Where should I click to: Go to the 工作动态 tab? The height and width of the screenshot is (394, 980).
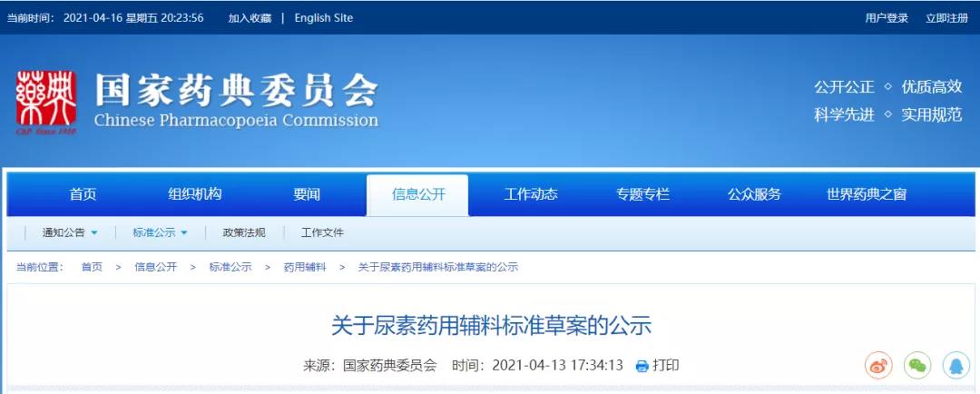click(x=531, y=194)
